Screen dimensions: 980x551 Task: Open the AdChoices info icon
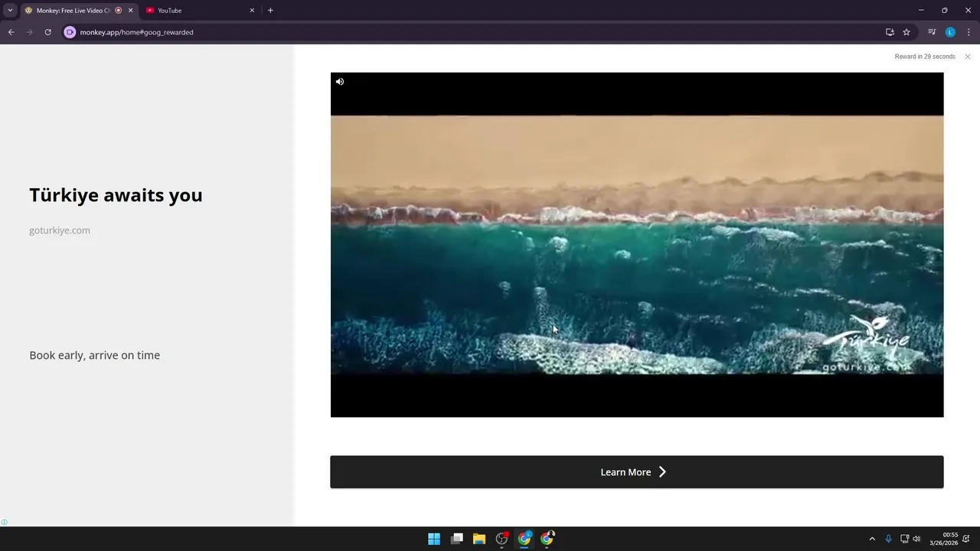(x=5, y=522)
